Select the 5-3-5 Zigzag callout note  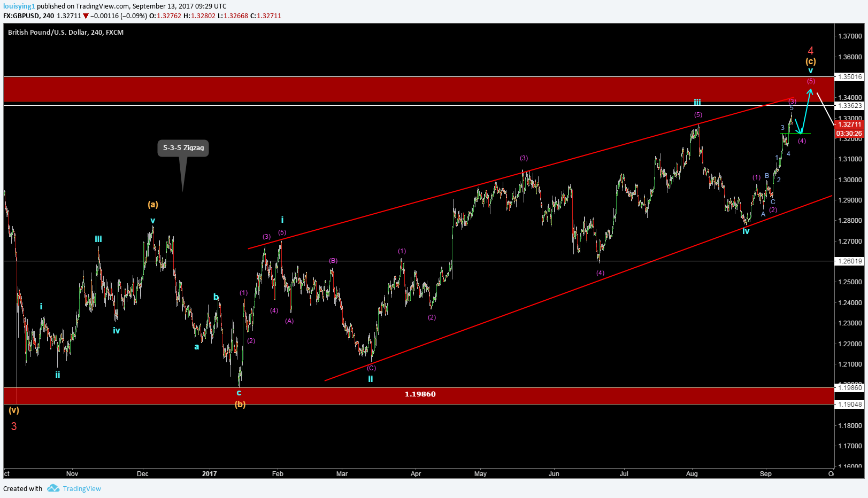click(x=183, y=148)
